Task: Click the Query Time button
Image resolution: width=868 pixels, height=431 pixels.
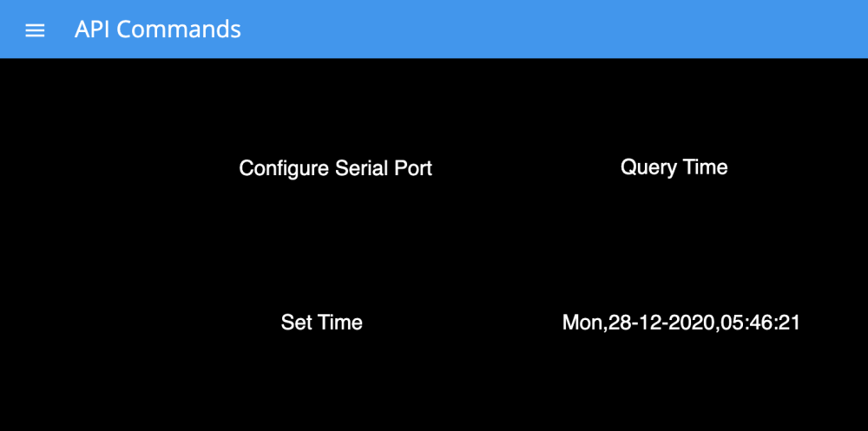Action: [674, 167]
